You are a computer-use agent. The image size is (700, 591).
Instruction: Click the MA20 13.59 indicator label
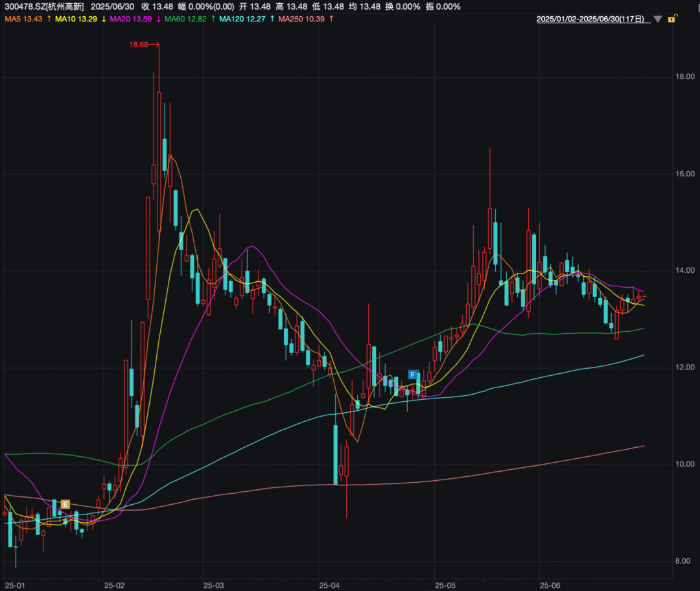coord(131,19)
